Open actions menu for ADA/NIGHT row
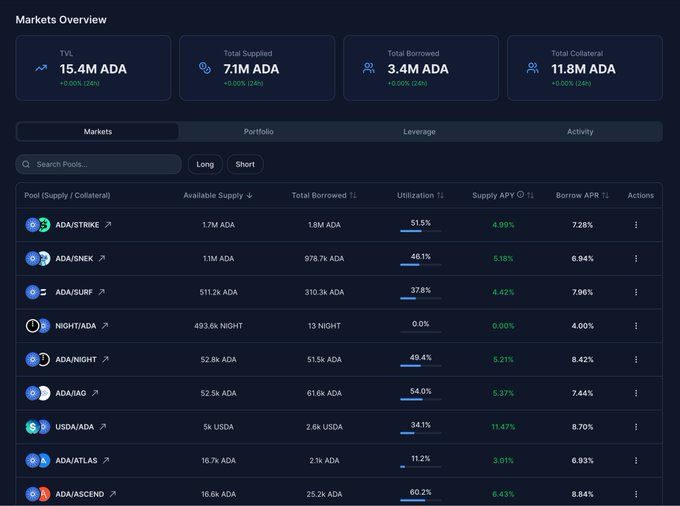Viewport: 680px width, 506px height. 636,359
